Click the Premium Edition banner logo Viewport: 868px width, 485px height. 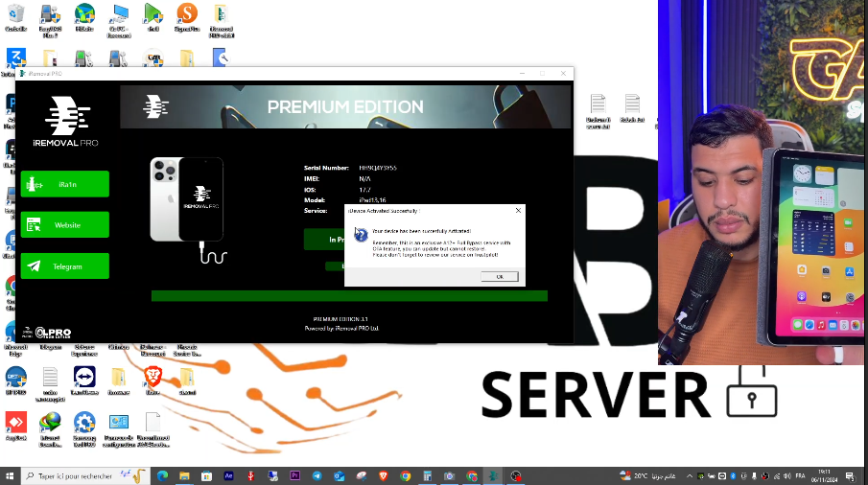[155, 106]
